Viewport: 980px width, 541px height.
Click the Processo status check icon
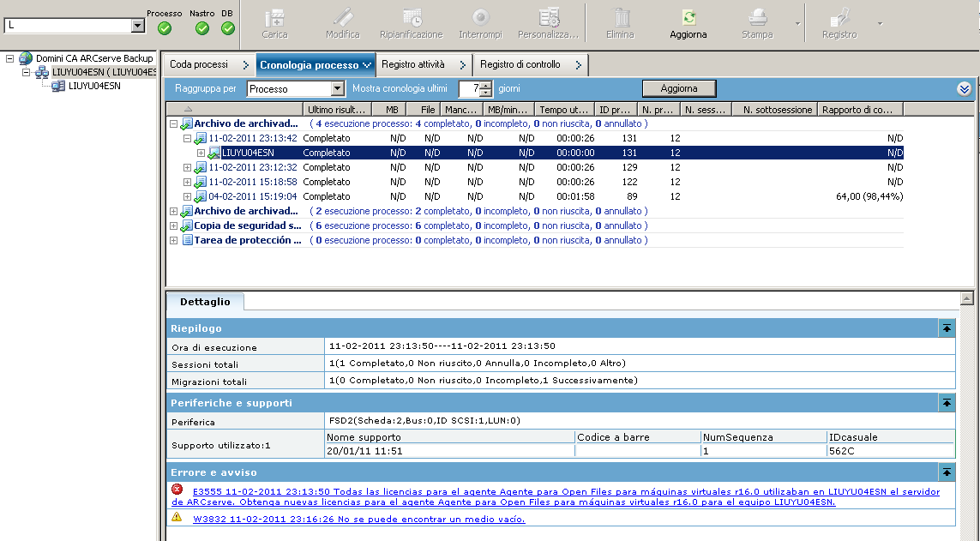coord(165,28)
